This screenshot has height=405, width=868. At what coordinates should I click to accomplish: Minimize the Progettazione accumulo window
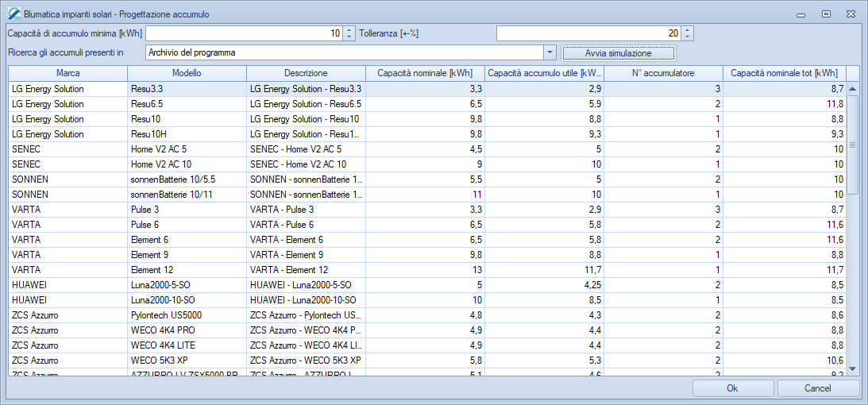800,14
